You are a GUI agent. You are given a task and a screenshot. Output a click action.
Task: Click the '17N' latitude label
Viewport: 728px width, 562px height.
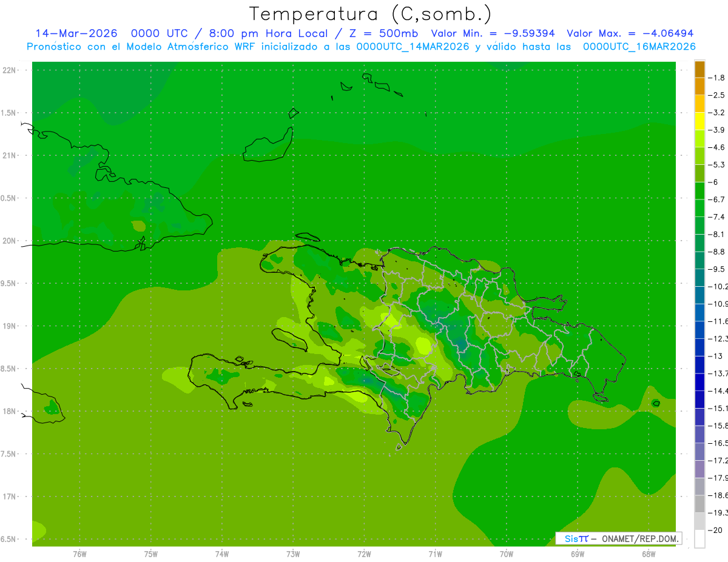coord(10,497)
